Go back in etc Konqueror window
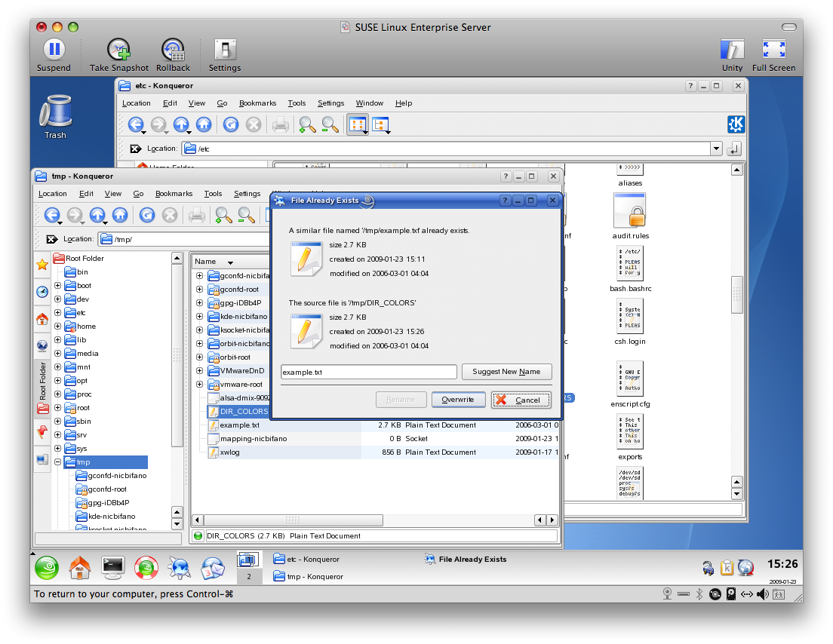The image size is (833, 644). (136, 124)
